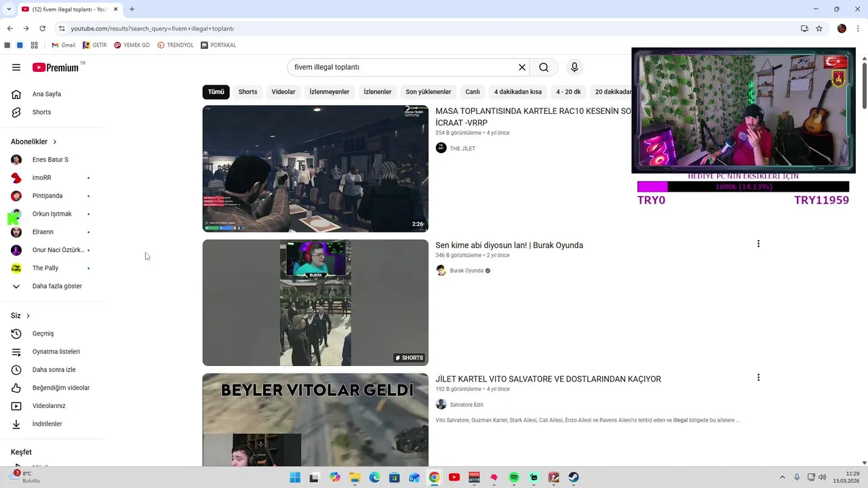Image resolution: width=868 pixels, height=488 pixels.
Task: Open the PORTAKAL bookmark
Action: pyautogui.click(x=218, y=45)
